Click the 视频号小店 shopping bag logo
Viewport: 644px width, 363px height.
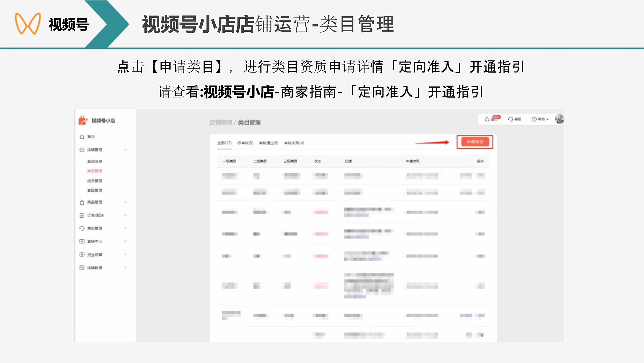click(x=83, y=120)
